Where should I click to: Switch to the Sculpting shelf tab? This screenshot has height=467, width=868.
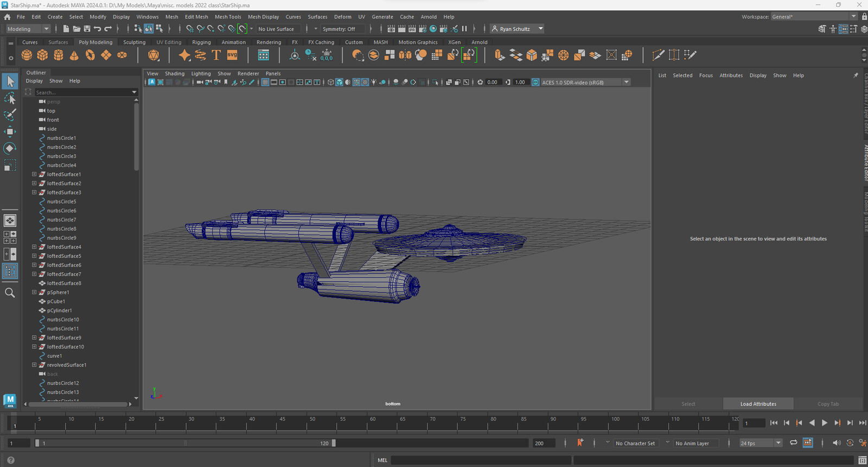point(134,42)
